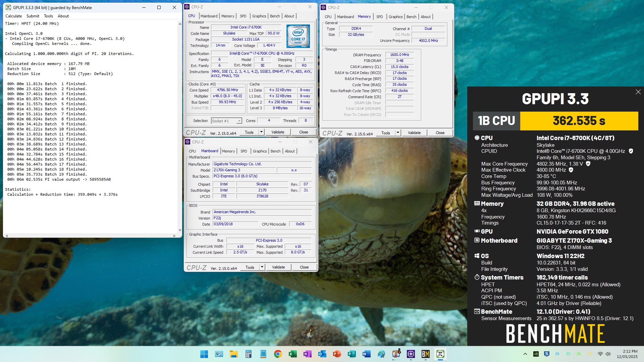Click Validate in CPU-Z Memory window
Screen dimensions: 644x362
[414, 133]
